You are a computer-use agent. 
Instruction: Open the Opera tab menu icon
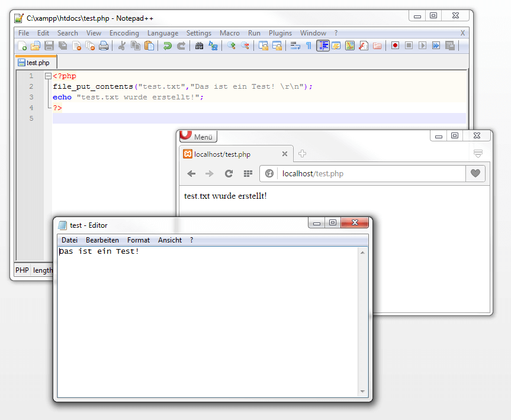pyautogui.click(x=478, y=153)
